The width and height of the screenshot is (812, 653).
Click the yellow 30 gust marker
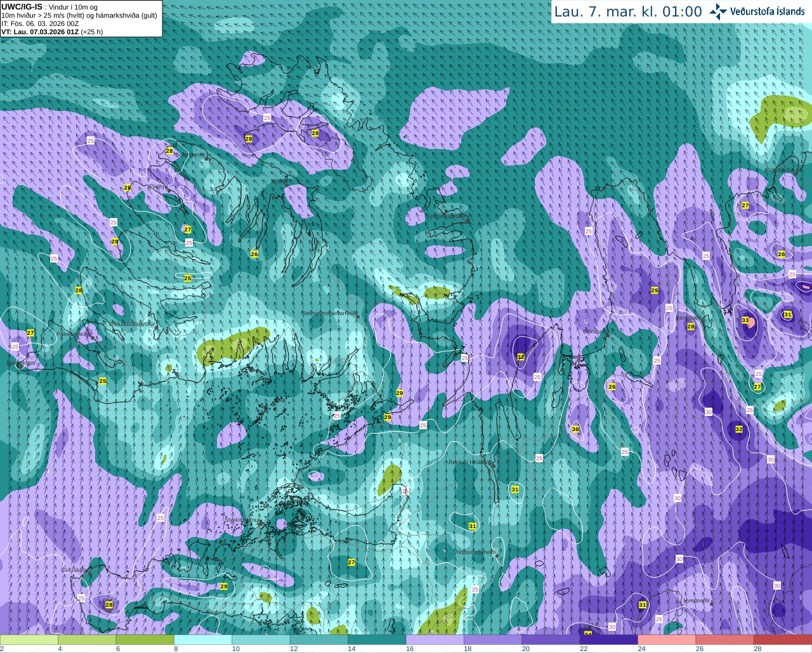[575, 429]
